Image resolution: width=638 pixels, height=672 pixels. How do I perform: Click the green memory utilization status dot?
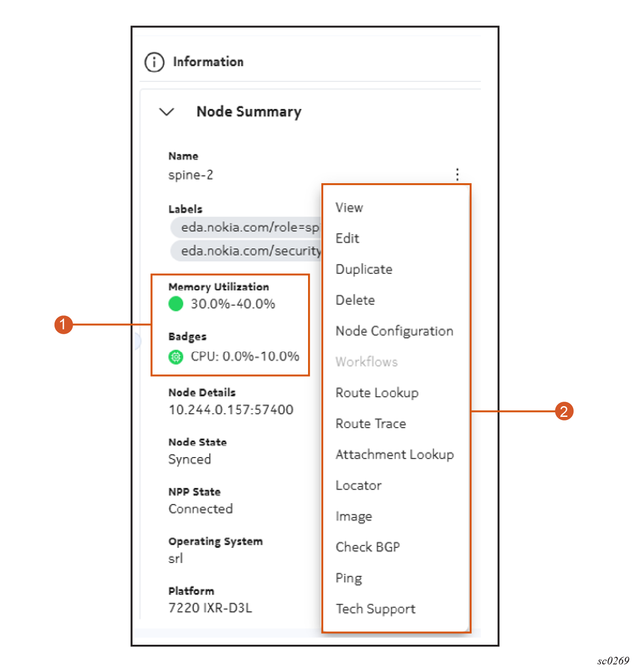tap(176, 304)
